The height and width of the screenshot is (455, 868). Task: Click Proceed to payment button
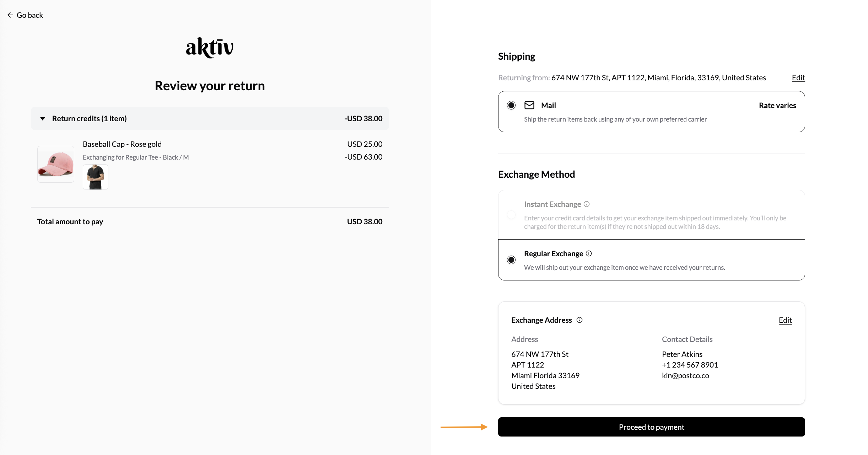tap(651, 427)
